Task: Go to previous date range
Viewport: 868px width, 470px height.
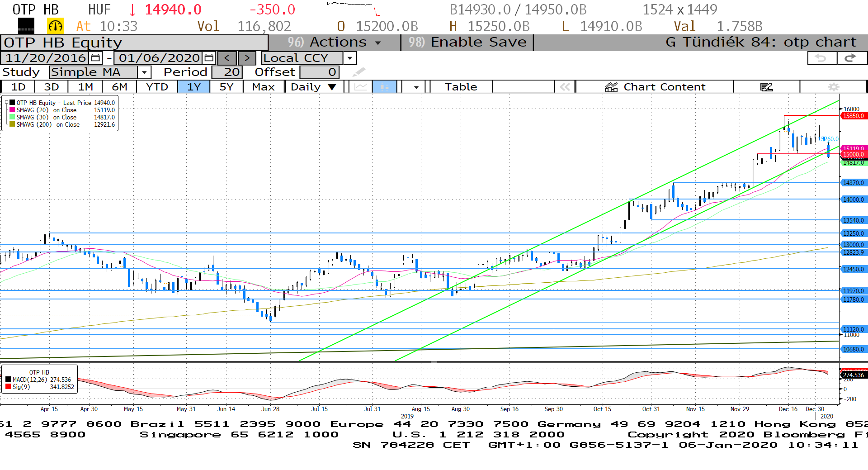Action: pos(227,58)
